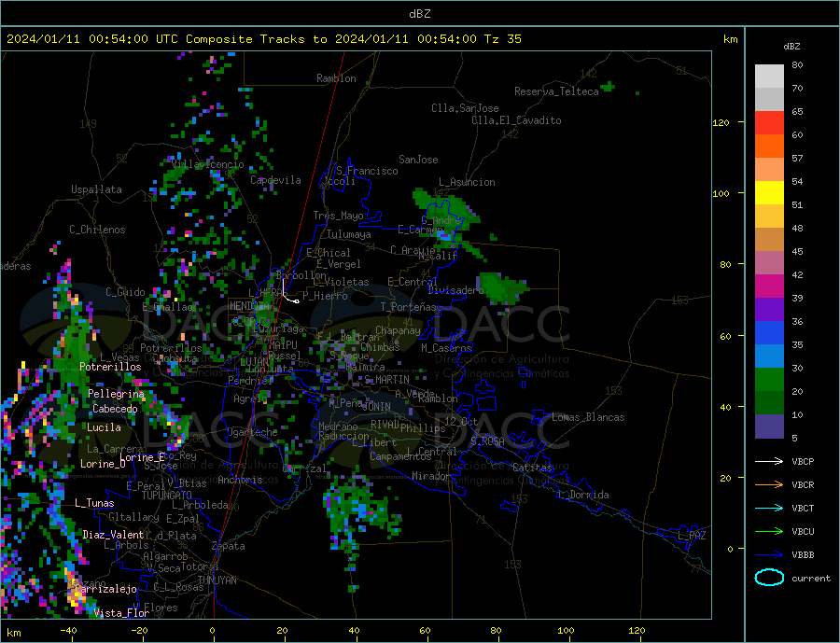
Task: Click the P_Hierro map label
Action: (325, 296)
